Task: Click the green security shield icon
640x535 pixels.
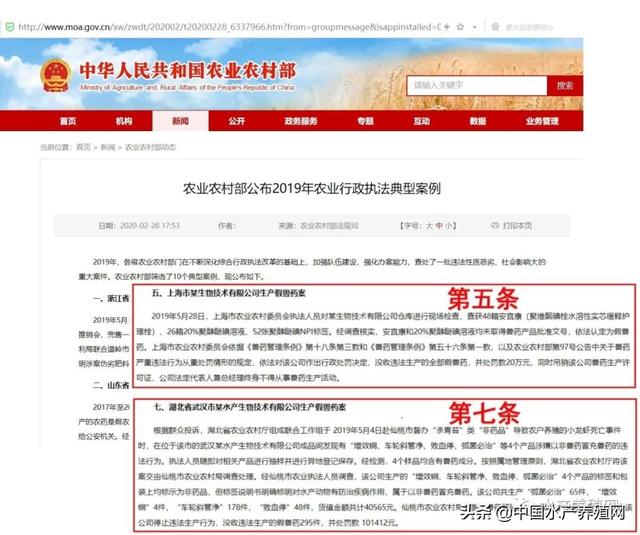Action: point(10,27)
